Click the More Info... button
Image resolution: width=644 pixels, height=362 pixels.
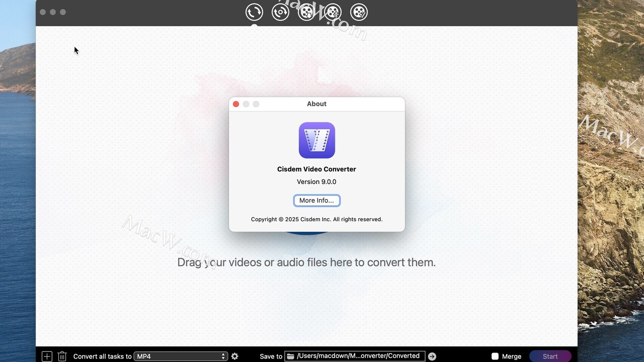pyautogui.click(x=317, y=201)
